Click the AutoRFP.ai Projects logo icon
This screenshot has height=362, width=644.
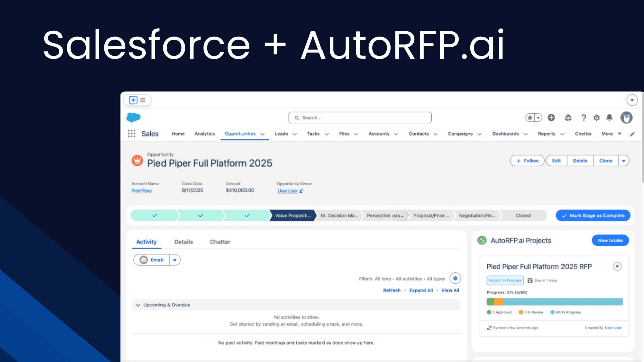click(482, 240)
